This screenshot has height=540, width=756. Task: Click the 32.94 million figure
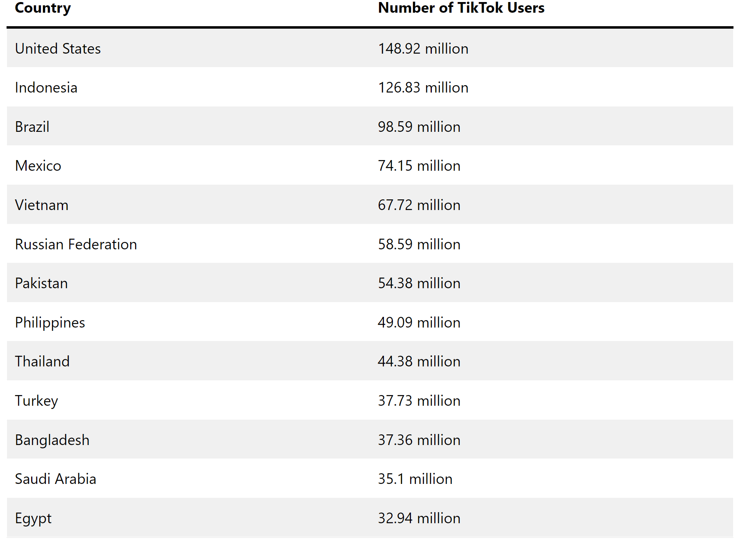pyautogui.click(x=419, y=518)
